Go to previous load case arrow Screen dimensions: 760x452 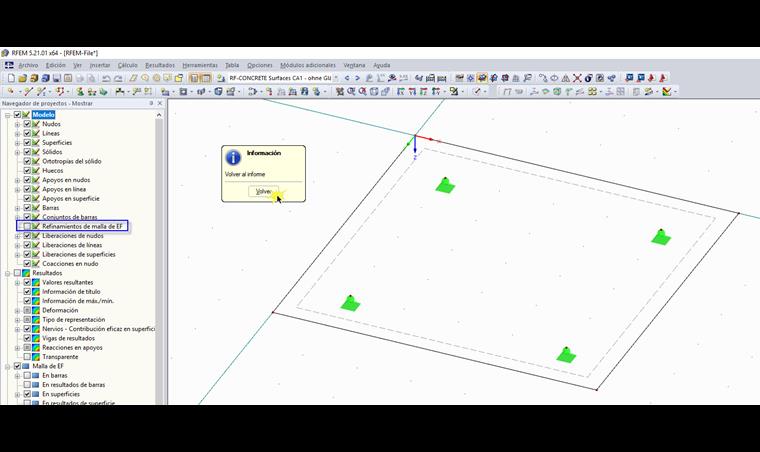click(347, 78)
